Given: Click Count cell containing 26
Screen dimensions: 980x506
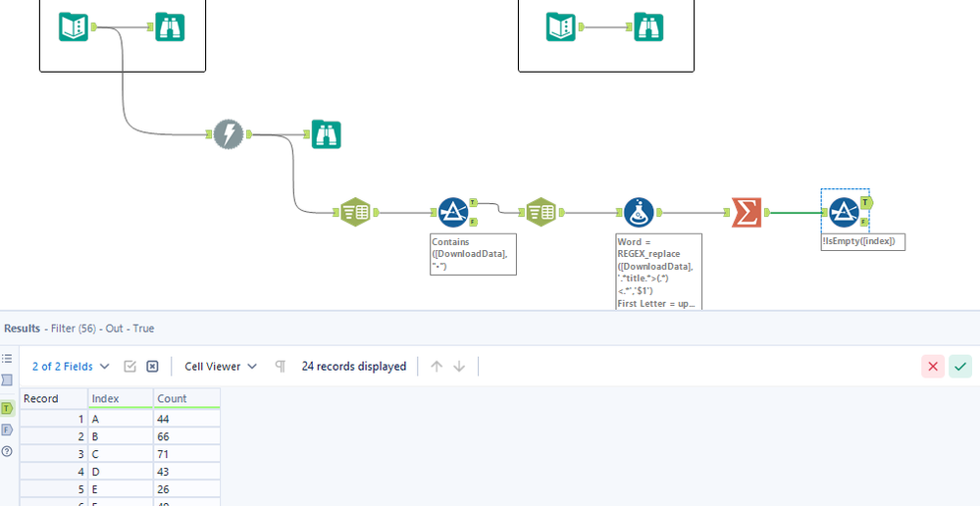Looking at the screenshot, I should [x=186, y=488].
